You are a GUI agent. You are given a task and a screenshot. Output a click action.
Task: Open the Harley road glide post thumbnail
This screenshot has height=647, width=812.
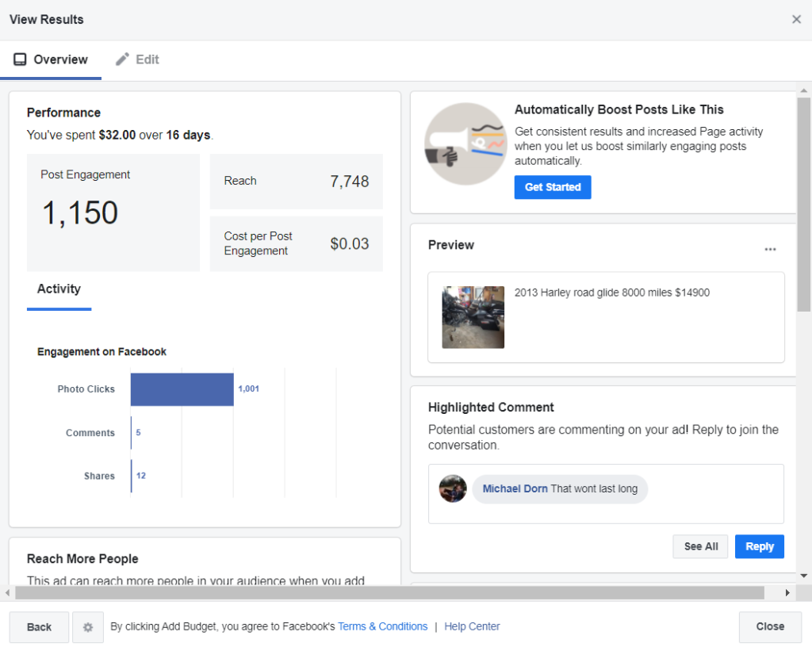click(x=473, y=317)
